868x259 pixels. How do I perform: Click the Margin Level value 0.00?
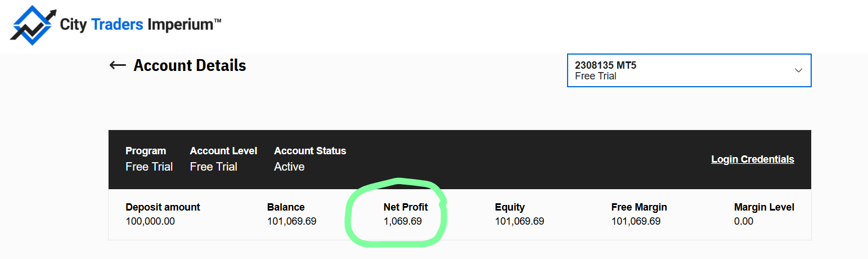coord(744,221)
